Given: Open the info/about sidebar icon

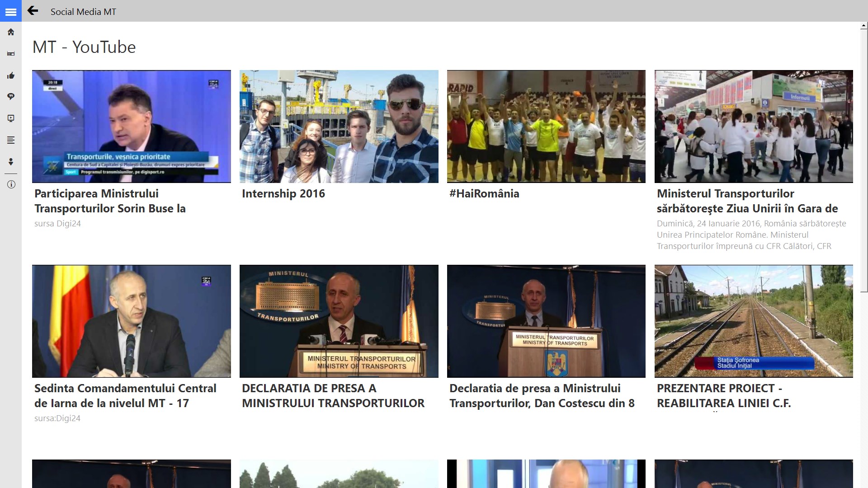Looking at the screenshot, I should click(11, 184).
